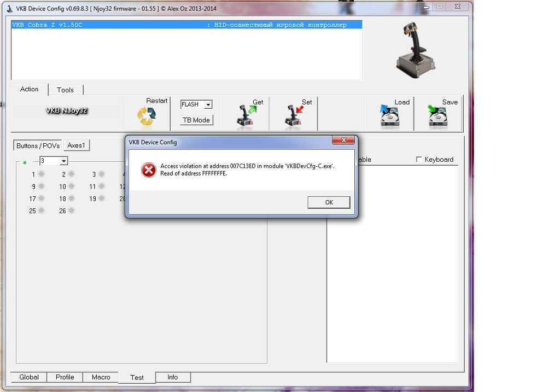Click the VKB NJoy32 label
The height and width of the screenshot is (392, 560).
click(66, 110)
